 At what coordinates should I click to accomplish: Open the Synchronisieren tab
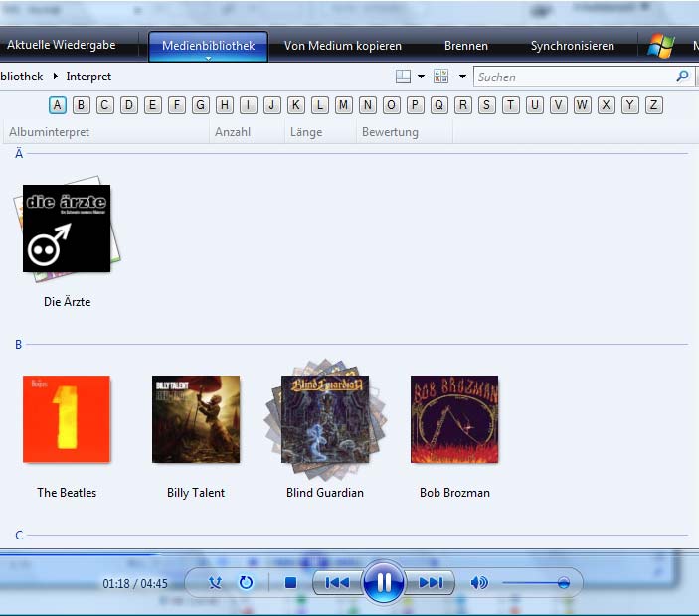(573, 46)
